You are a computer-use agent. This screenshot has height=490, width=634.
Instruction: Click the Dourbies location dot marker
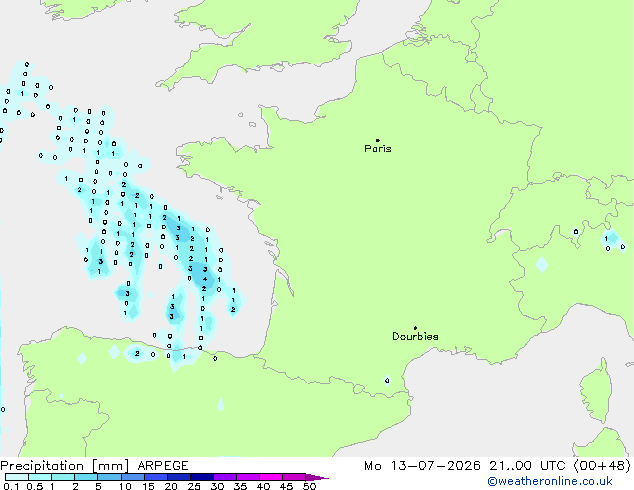[x=415, y=328]
